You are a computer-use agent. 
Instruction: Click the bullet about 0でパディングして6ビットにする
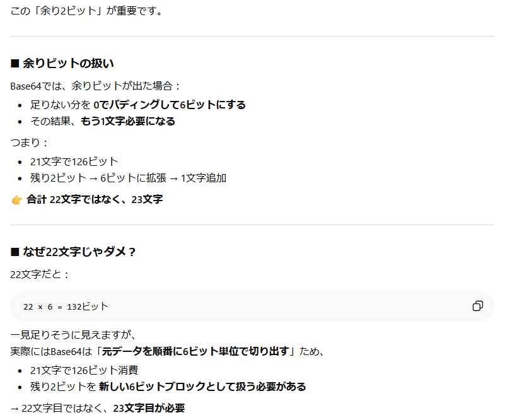click(x=137, y=105)
